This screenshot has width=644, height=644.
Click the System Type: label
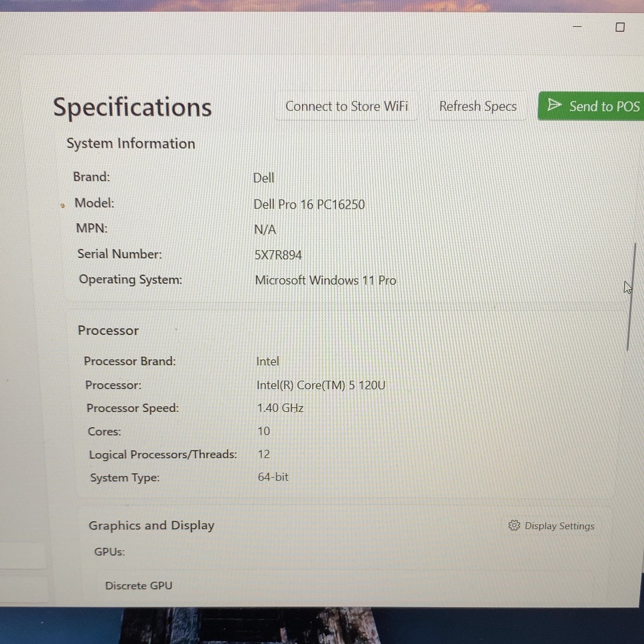point(125,478)
